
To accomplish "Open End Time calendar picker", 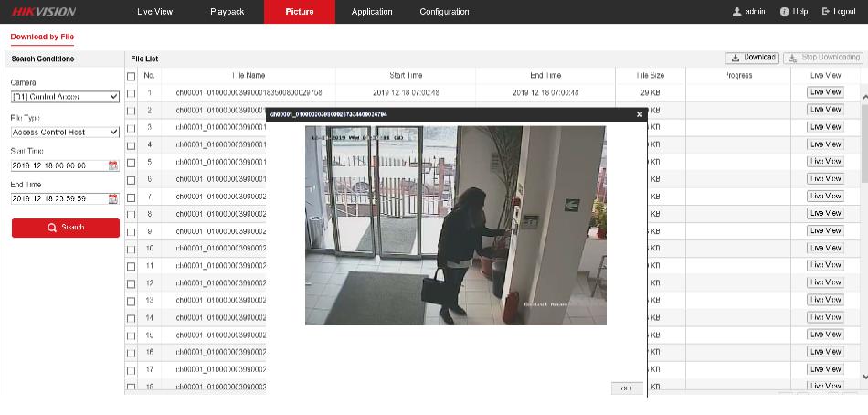I will [113, 198].
